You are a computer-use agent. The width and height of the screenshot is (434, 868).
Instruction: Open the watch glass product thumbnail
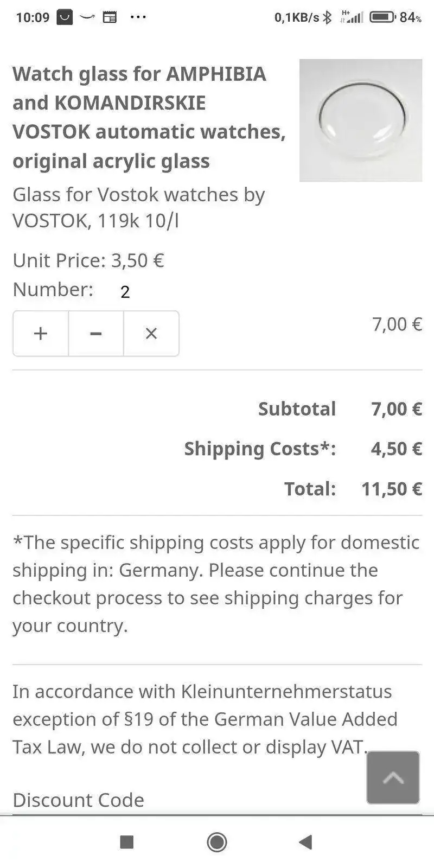361,120
